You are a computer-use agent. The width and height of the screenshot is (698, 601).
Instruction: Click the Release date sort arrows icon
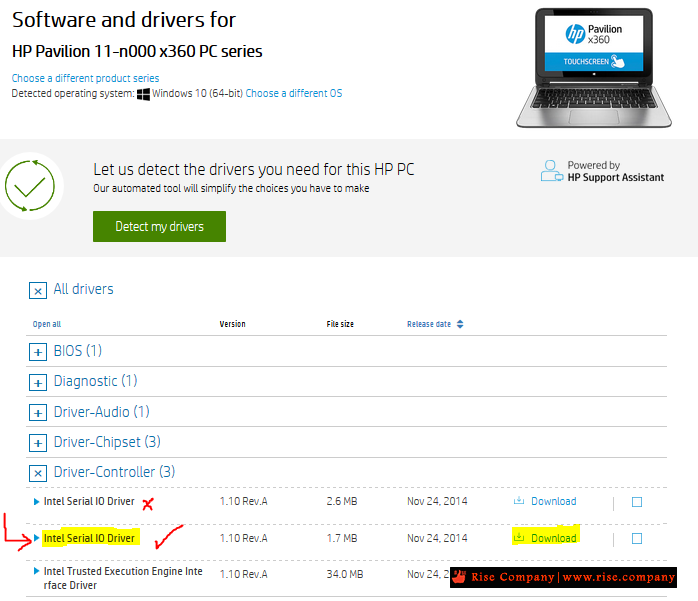460,324
